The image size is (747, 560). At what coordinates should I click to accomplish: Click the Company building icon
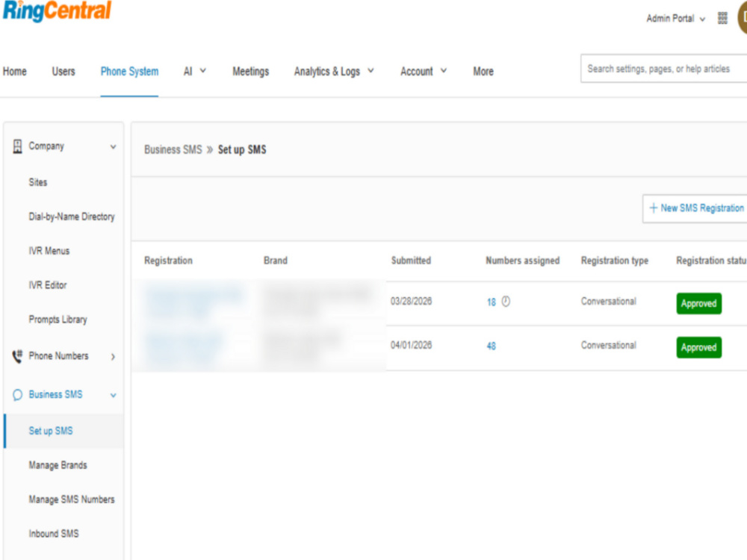(18, 146)
